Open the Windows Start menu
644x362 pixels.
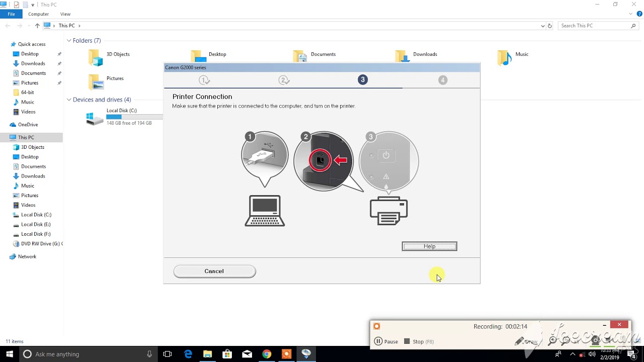click(10, 354)
